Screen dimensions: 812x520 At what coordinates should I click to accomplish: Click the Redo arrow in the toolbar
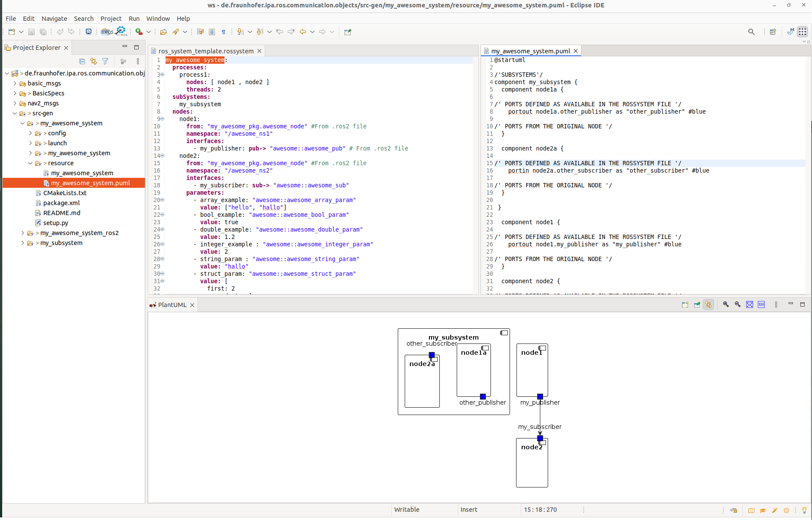pyautogui.click(x=71, y=32)
